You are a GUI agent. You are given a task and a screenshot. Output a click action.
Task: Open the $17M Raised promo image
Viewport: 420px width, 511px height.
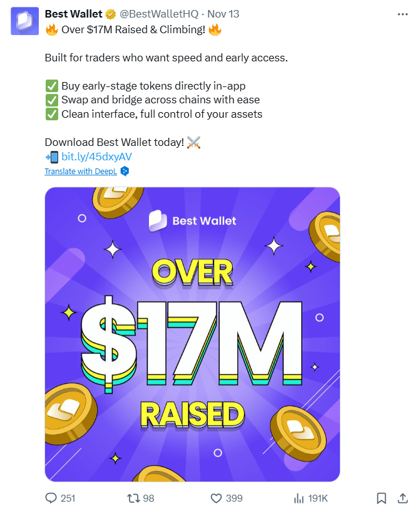point(192,334)
